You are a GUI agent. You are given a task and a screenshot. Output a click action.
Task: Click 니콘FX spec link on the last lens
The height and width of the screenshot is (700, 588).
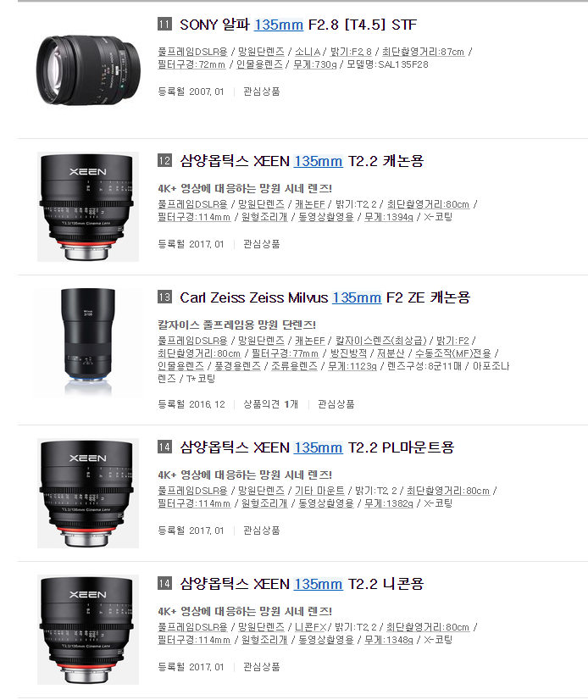coord(310,627)
